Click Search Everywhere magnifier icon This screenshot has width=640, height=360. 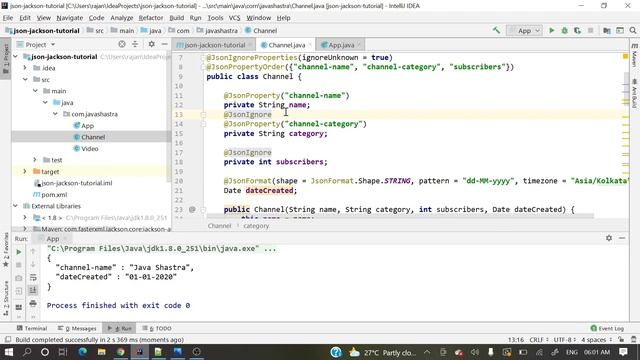pyautogui.click(x=633, y=30)
